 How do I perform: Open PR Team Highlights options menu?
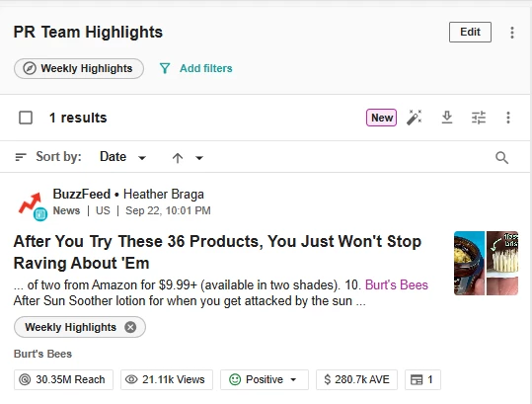512,33
